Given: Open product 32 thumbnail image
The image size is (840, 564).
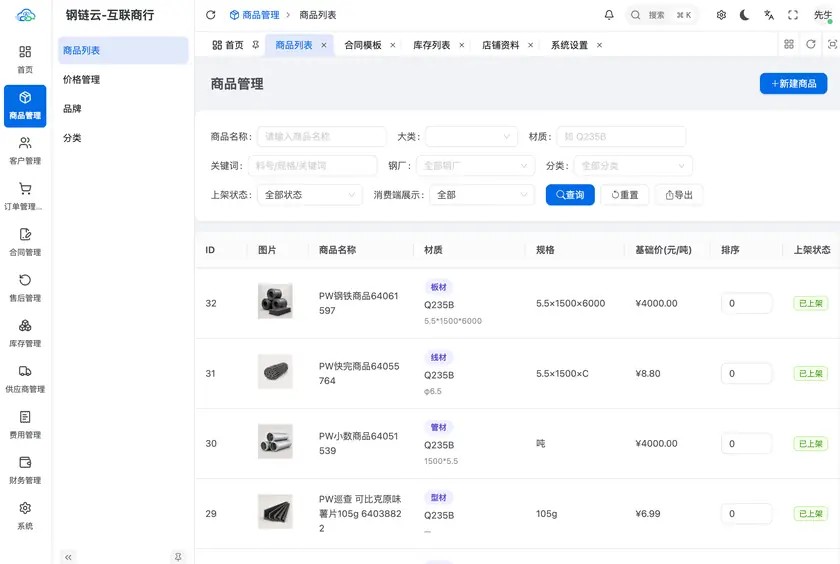Looking at the screenshot, I should (275, 301).
